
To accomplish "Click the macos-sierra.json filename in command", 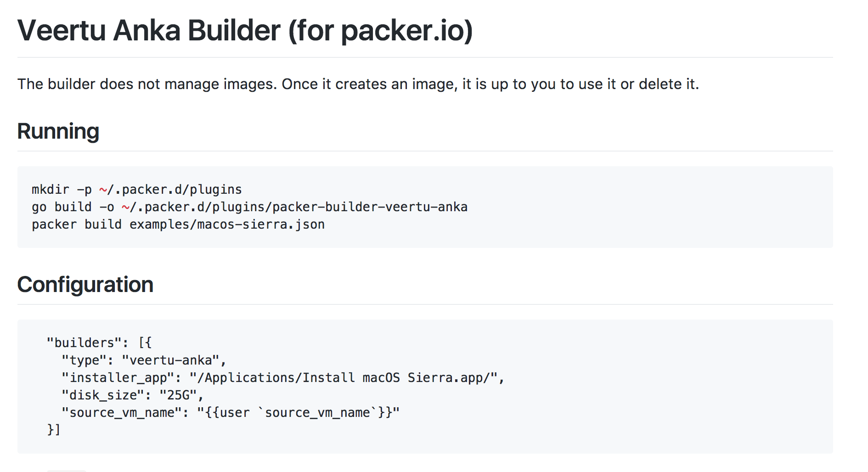I will point(261,225).
